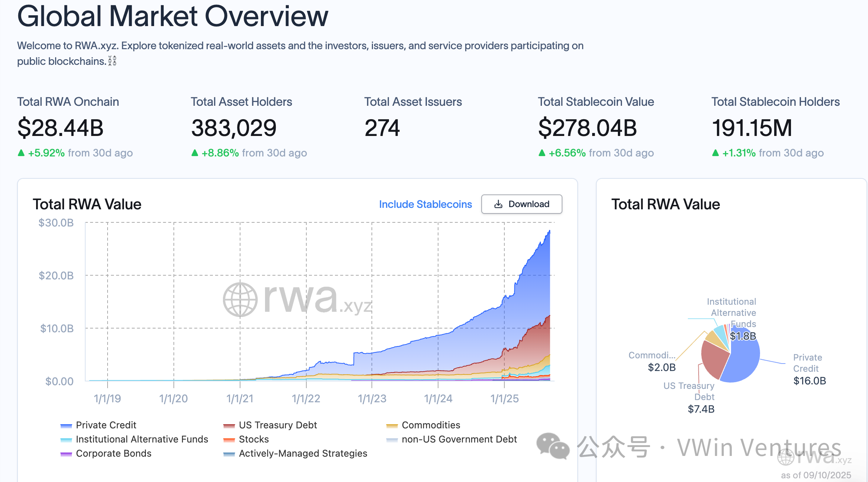This screenshot has width=868, height=482.
Task: Toggle the US Treasury Debt legend entry
Action: tap(277, 425)
